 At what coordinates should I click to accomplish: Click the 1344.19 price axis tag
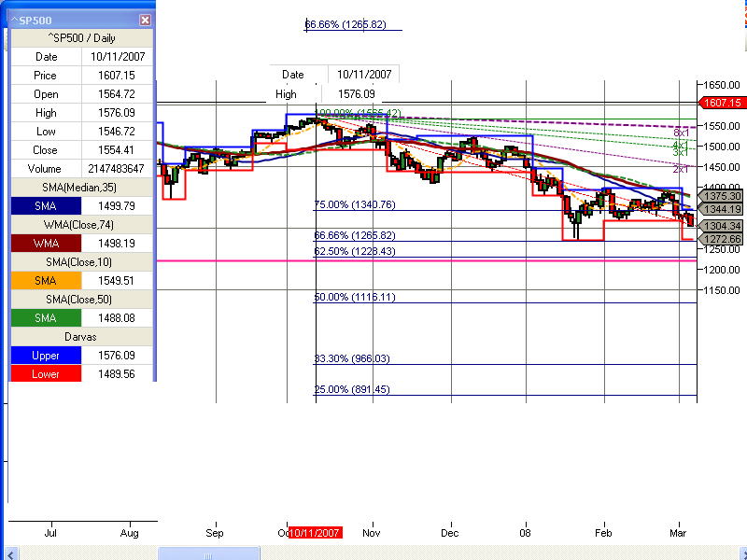click(x=721, y=208)
